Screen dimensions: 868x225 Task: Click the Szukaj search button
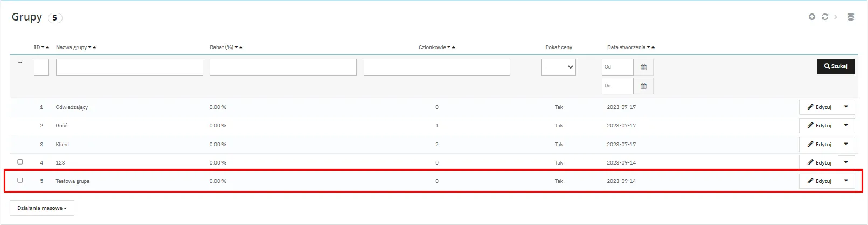(835, 66)
